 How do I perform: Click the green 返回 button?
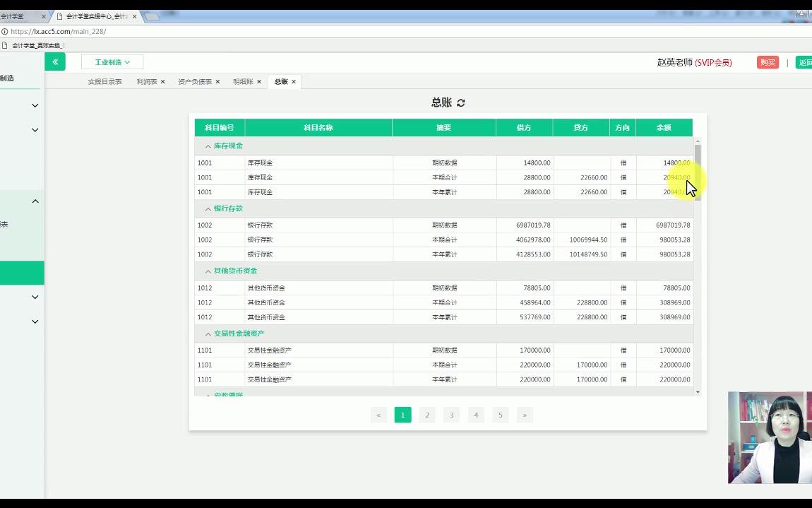coord(805,62)
